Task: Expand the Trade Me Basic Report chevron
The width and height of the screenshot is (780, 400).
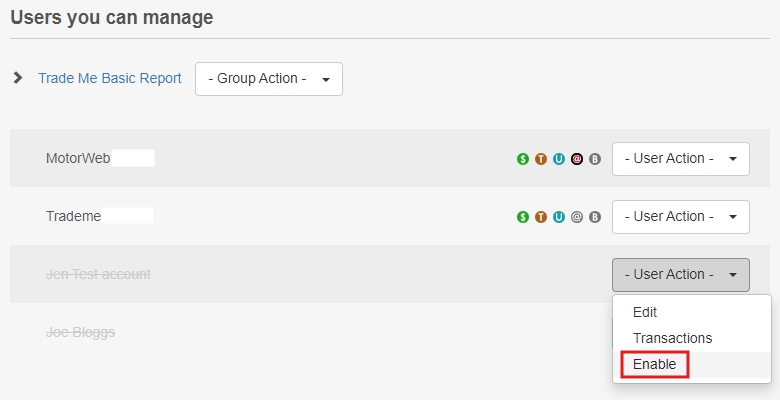Action: tap(18, 78)
